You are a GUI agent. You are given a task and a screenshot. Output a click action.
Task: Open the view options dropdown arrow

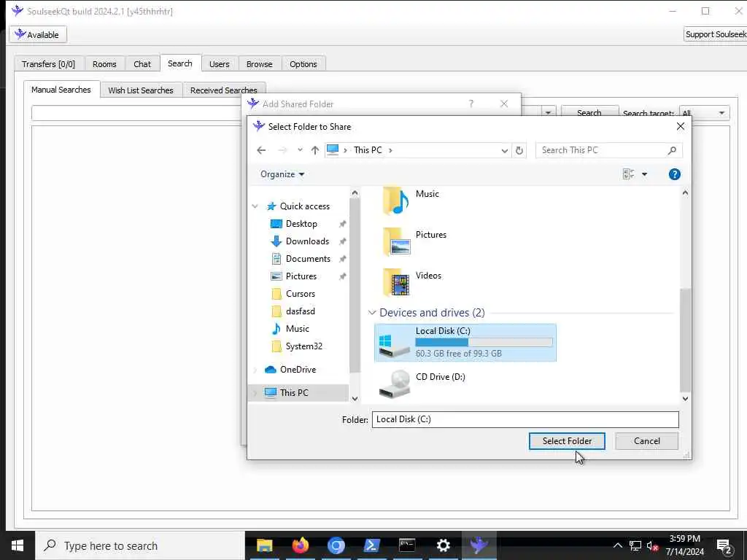click(x=645, y=174)
